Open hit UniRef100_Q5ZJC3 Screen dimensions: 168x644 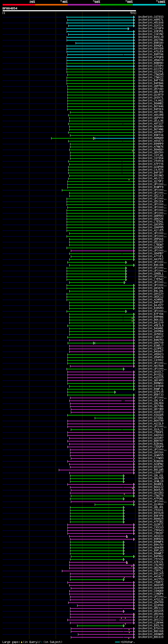(151, 196)
